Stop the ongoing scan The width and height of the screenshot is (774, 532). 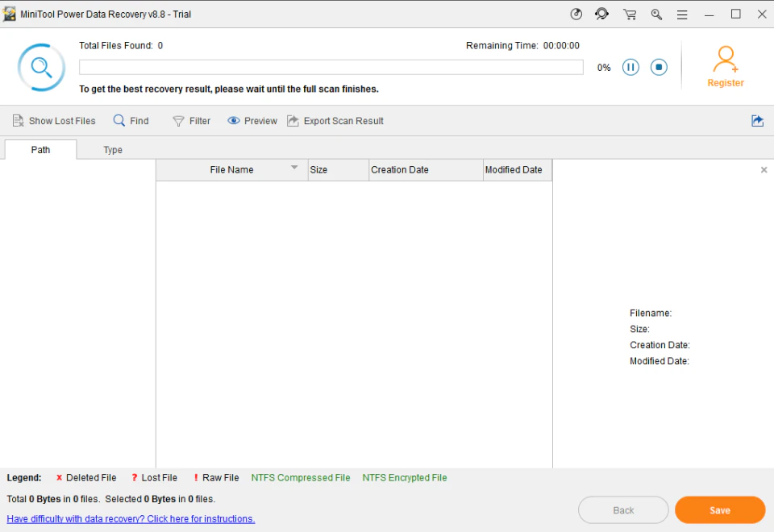pyautogui.click(x=659, y=67)
